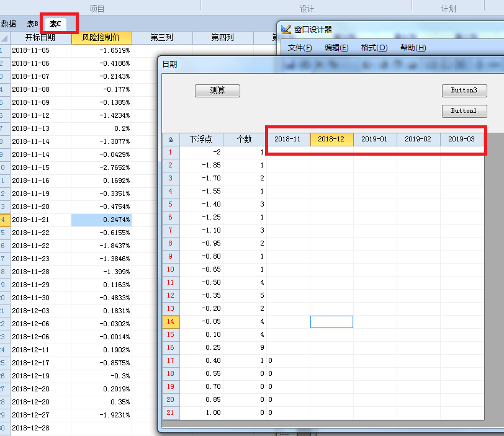Click the 下浮点 cell showing 0.70
504x436 pixels.
201,387
